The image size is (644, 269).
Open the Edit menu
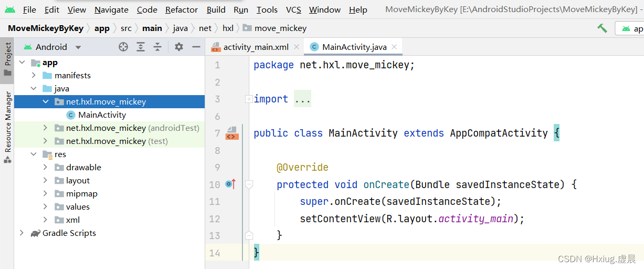click(51, 9)
